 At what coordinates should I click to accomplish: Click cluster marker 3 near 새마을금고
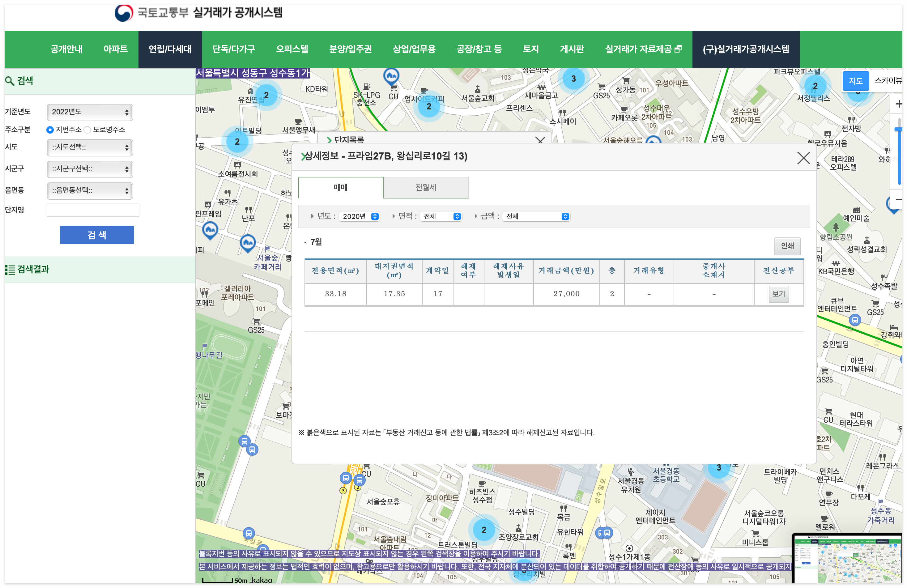[573, 79]
